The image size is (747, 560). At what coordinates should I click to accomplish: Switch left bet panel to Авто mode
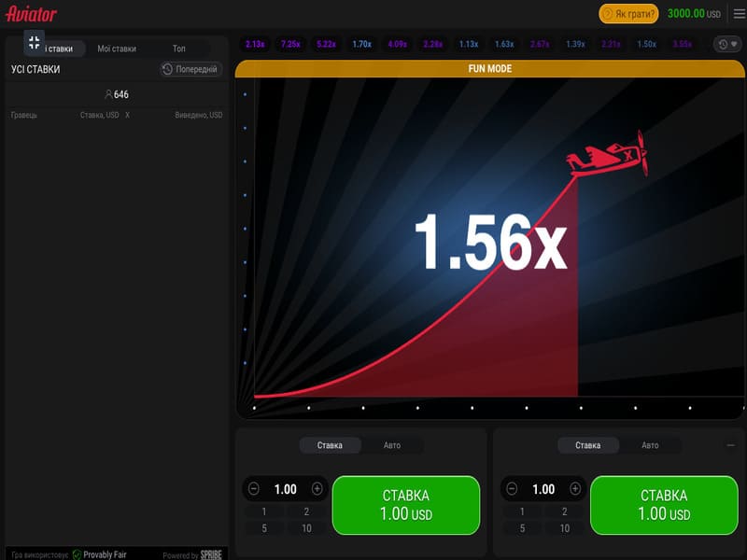[x=391, y=445]
